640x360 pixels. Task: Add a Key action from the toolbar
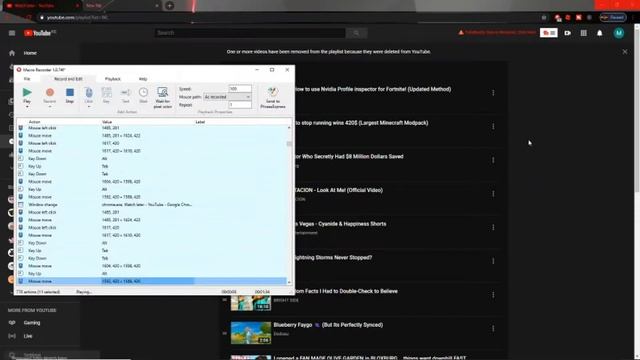(x=107, y=95)
